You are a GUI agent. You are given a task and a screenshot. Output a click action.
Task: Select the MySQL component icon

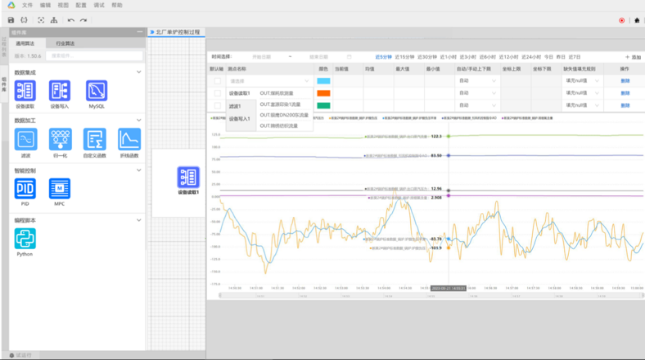[x=97, y=91]
